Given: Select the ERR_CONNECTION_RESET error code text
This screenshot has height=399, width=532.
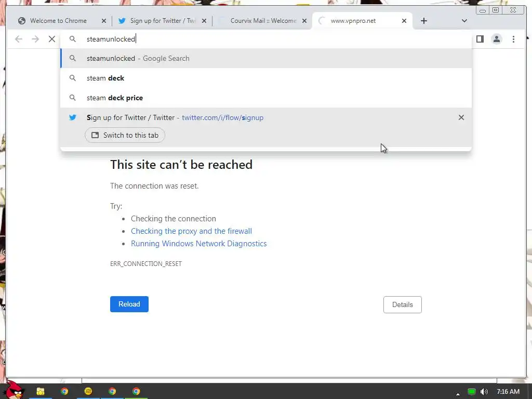Looking at the screenshot, I should [146, 263].
